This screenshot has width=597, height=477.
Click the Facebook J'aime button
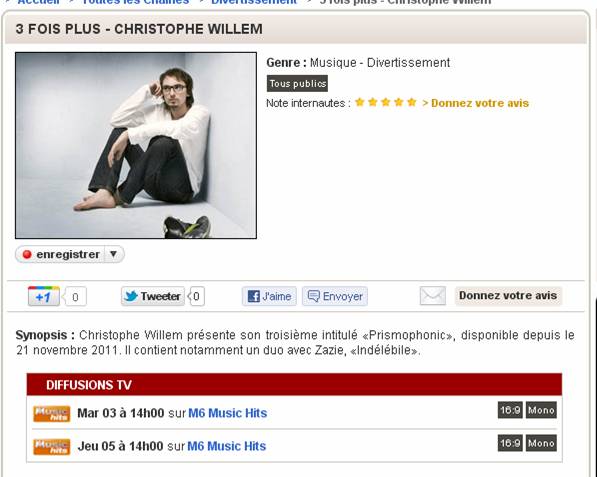point(269,296)
